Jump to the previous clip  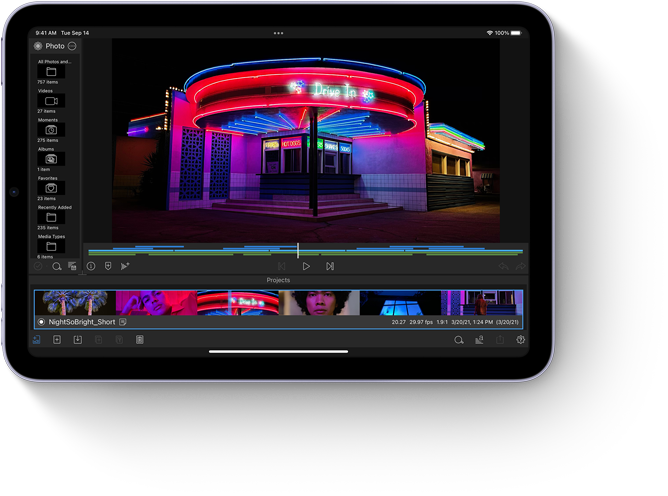[282, 266]
